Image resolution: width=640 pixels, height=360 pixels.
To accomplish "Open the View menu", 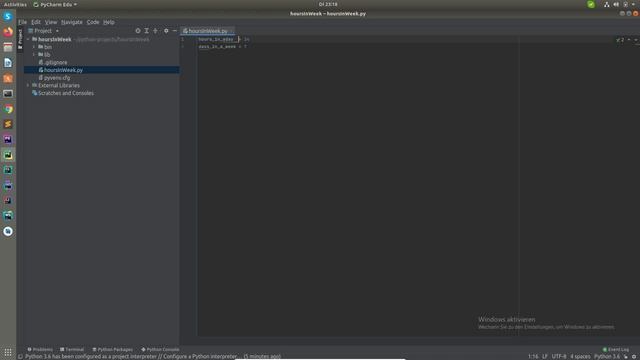I will [51, 22].
